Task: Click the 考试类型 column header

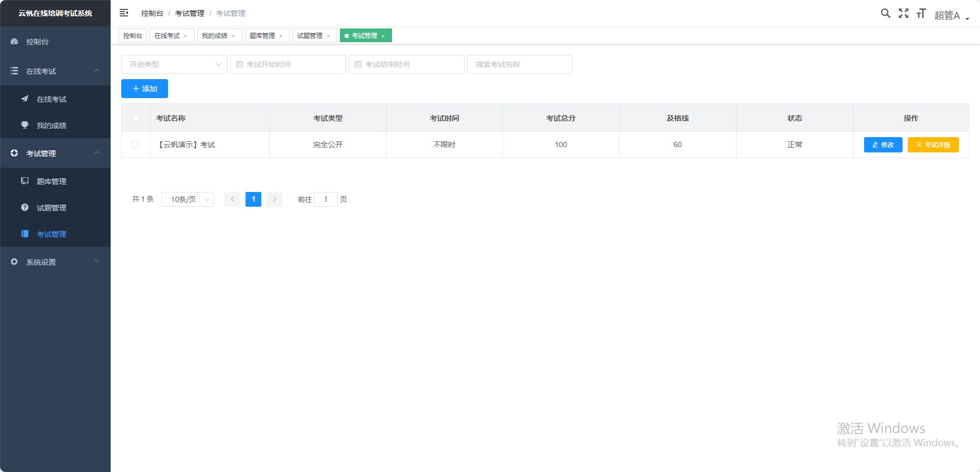Action: (328, 118)
